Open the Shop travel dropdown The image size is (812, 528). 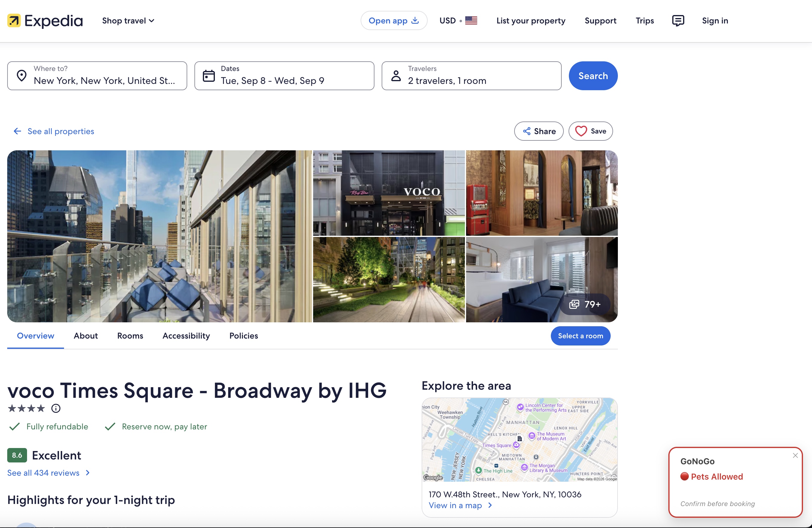click(128, 20)
